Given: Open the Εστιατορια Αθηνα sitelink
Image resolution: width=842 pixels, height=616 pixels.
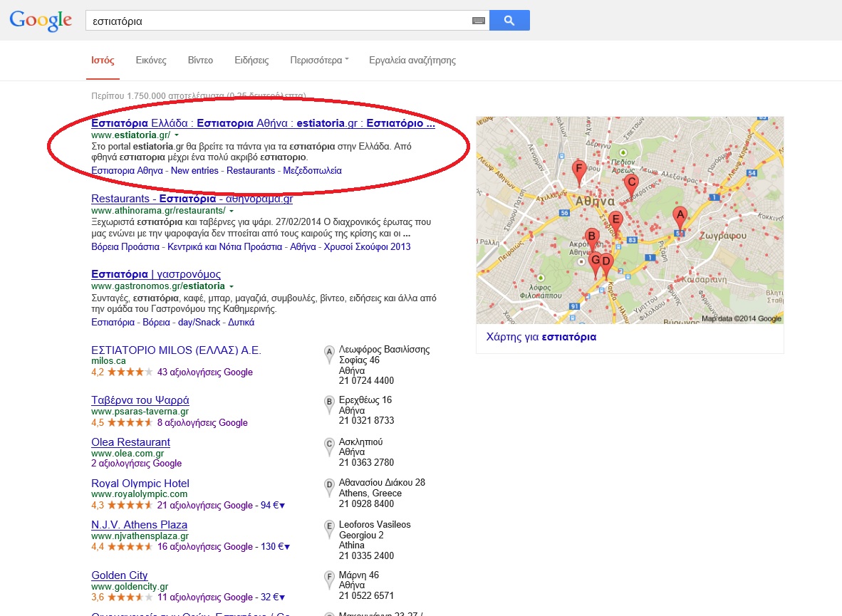Looking at the screenshot, I should pos(127,171).
